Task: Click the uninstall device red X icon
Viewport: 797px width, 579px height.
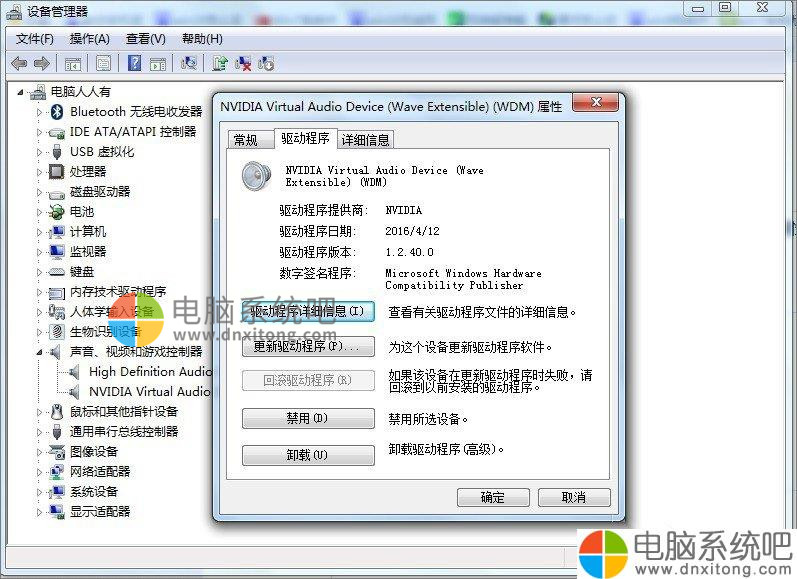Action: 243,64
